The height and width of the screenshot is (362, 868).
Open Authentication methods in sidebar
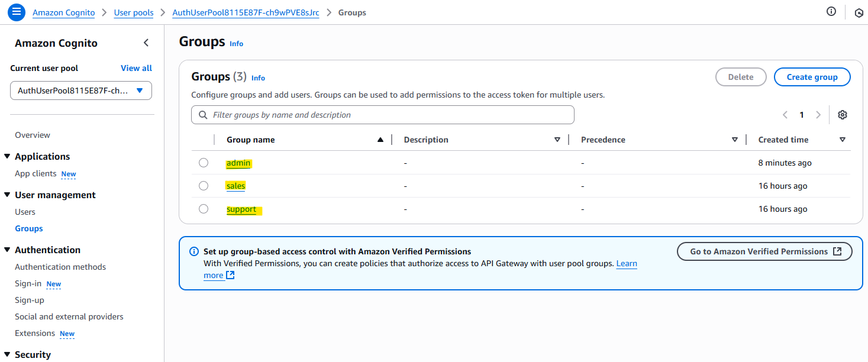point(60,267)
